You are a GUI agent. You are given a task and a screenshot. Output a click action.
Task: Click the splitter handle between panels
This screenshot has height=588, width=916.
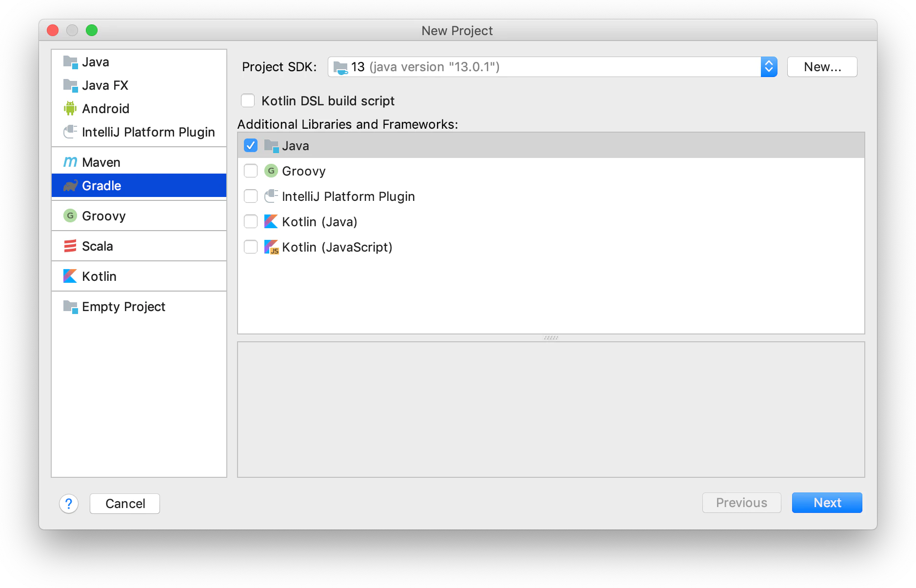551,337
